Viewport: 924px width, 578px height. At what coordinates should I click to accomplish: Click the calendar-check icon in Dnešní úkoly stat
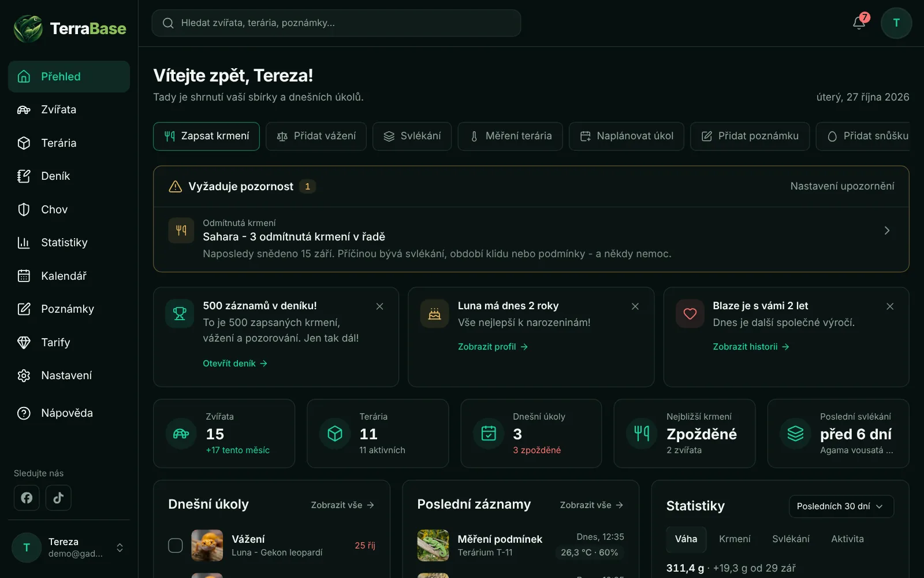coord(489,433)
